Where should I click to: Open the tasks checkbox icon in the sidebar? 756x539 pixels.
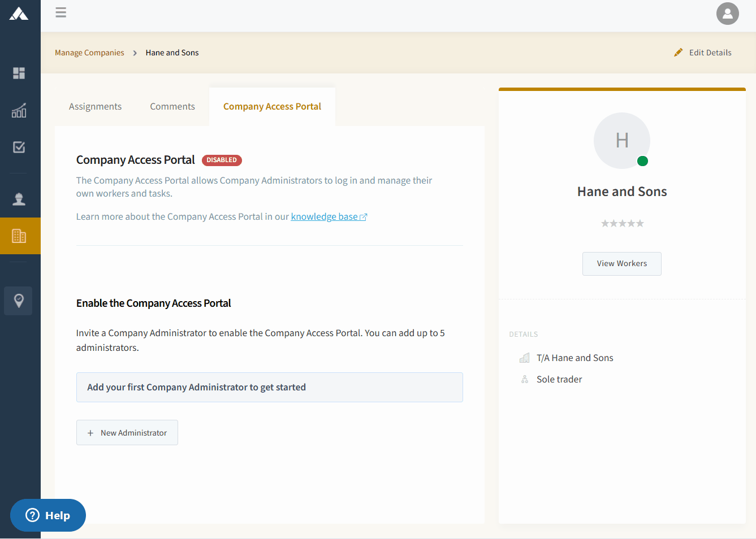pyautogui.click(x=19, y=147)
